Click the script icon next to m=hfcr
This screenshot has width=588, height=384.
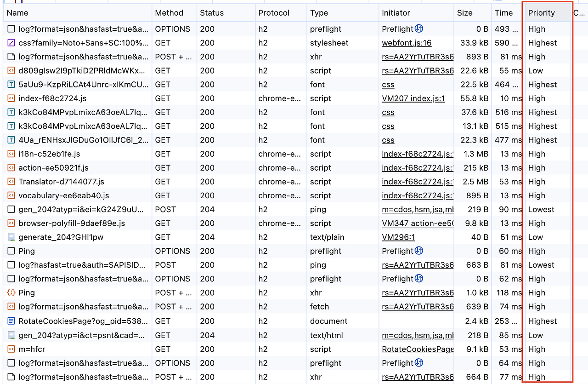coord(11,349)
